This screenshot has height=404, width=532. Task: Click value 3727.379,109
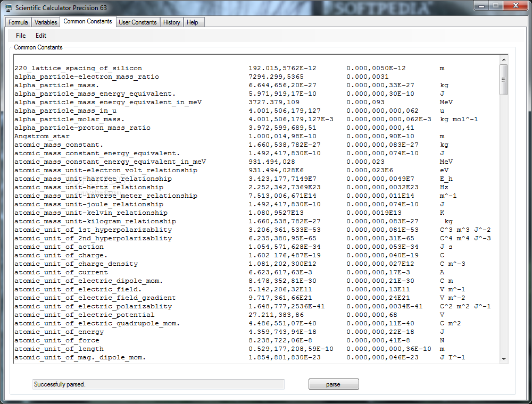tap(274, 102)
